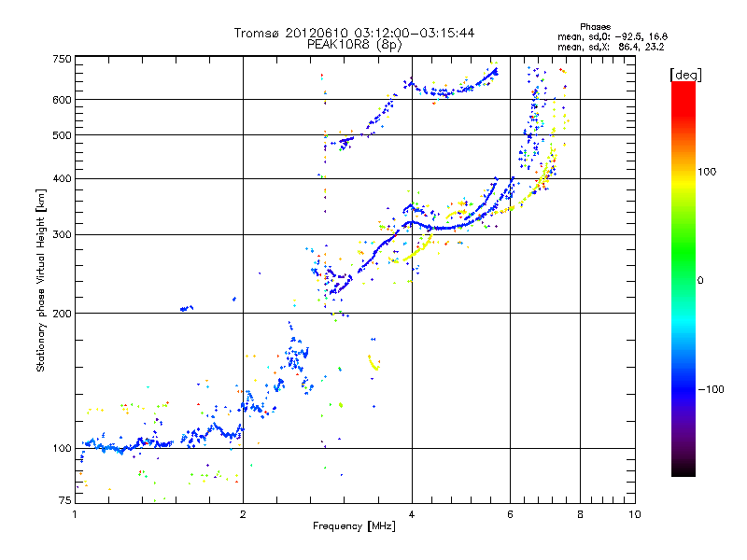
Task: Click the x-axis tick label '1'
Action: point(75,514)
